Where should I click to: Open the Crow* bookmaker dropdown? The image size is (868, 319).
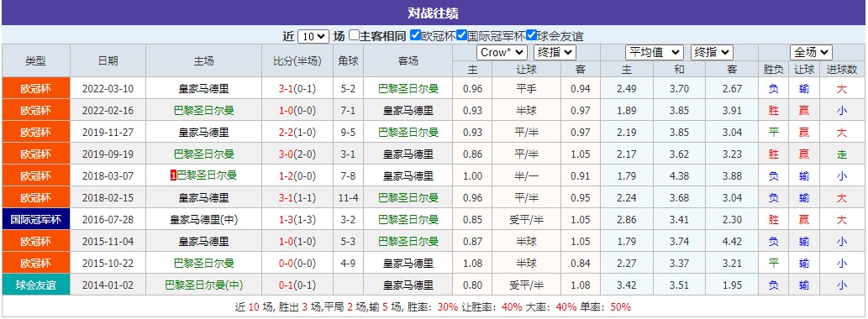502,53
